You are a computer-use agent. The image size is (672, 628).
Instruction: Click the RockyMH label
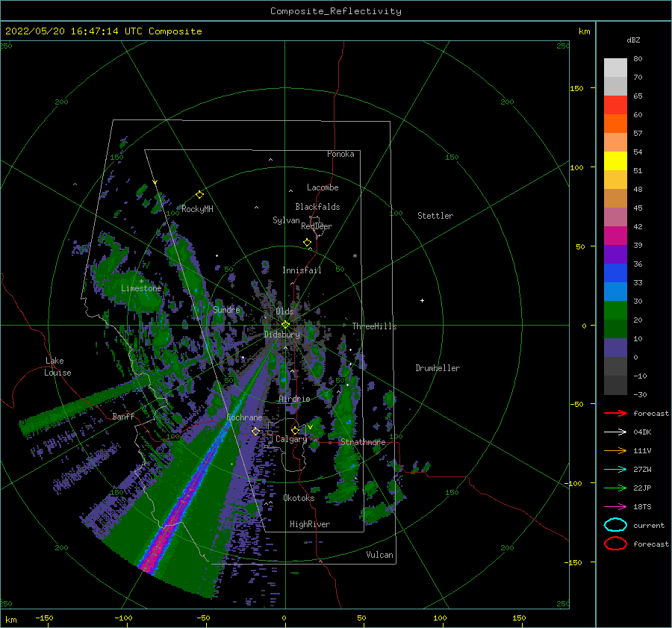coord(197,209)
